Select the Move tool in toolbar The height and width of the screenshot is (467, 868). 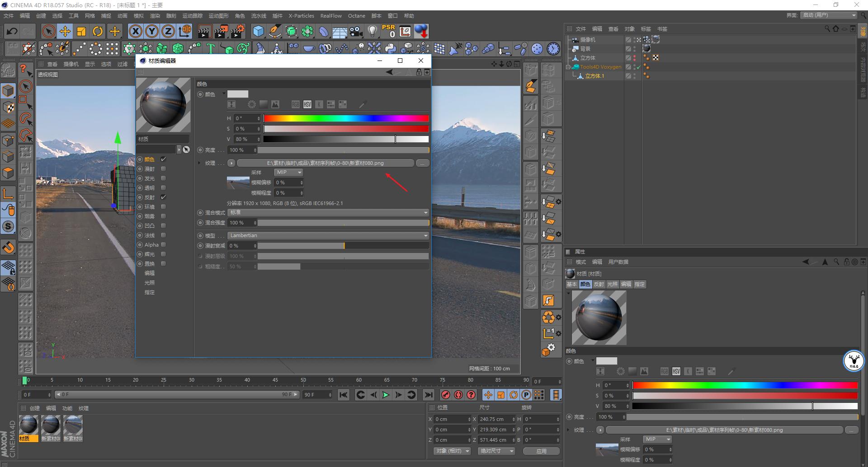click(x=65, y=31)
